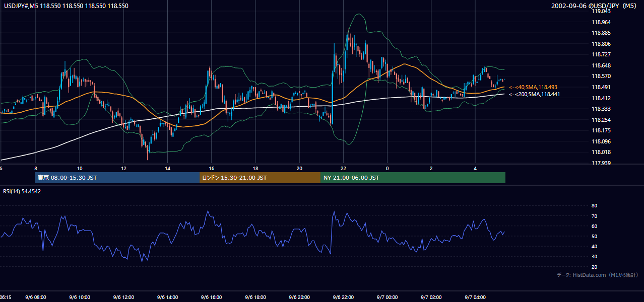Click hour tick 18 under the price chart
This screenshot has width=644, height=302.
(255, 168)
